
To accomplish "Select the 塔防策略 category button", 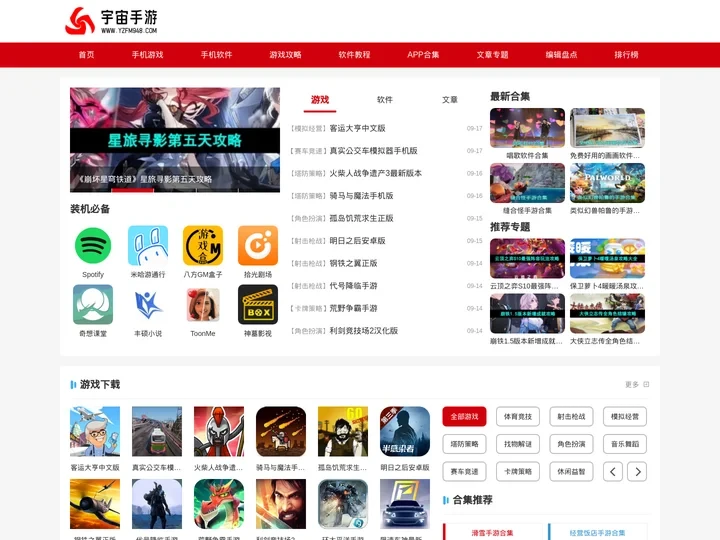I will tap(464, 444).
